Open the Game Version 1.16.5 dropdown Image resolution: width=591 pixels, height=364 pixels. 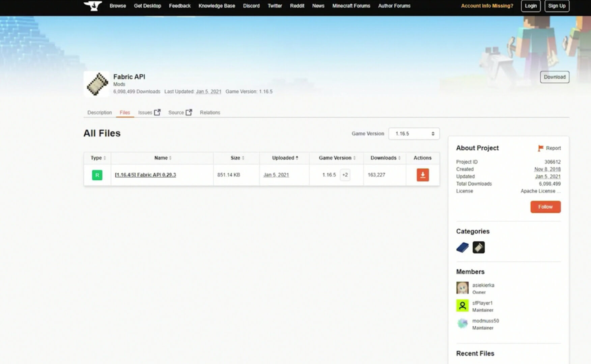[x=414, y=134]
